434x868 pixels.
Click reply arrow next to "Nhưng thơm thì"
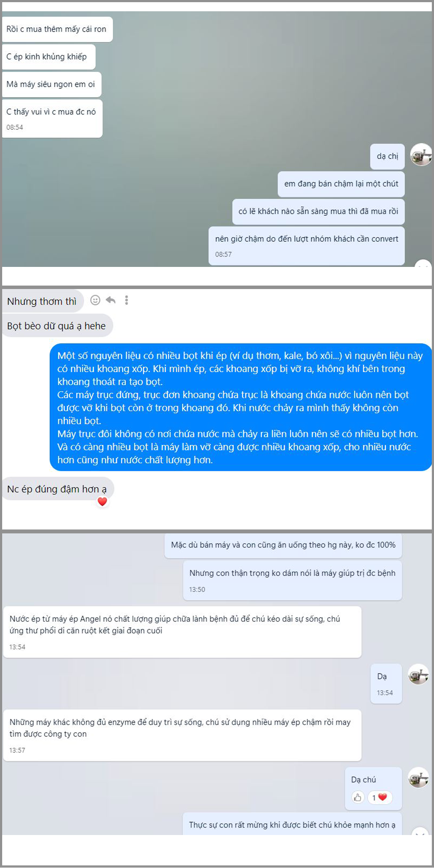[x=111, y=300]
